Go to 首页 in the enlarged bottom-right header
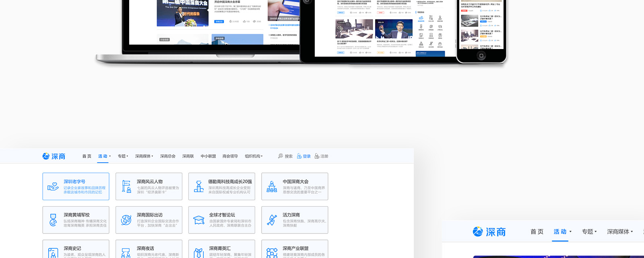The width and height of the screenshot is (644, 258). tap(537, 232)
